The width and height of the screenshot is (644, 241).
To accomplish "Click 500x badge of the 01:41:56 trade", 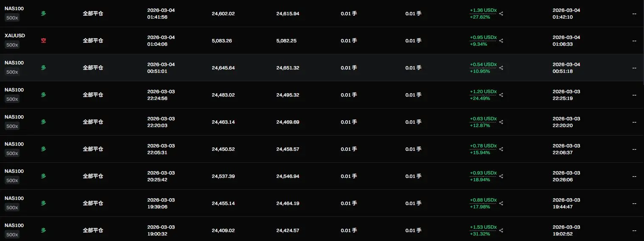I will tap(12, 18).
